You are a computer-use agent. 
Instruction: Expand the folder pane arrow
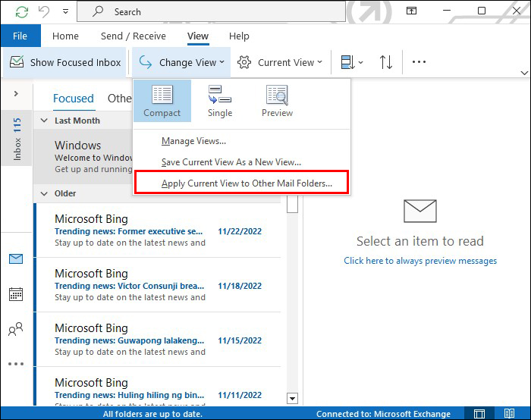16,93
